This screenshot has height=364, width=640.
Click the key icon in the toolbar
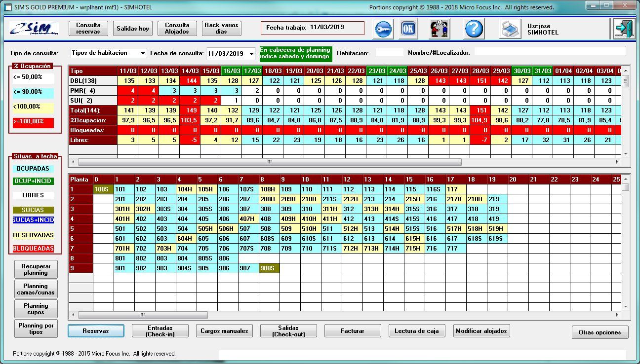[382, 29]
